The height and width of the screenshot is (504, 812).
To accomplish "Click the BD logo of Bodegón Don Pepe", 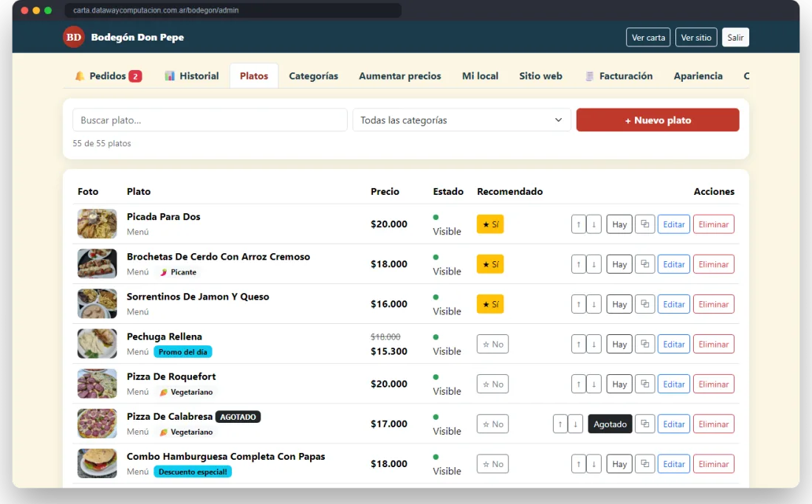I will (74, 37).
